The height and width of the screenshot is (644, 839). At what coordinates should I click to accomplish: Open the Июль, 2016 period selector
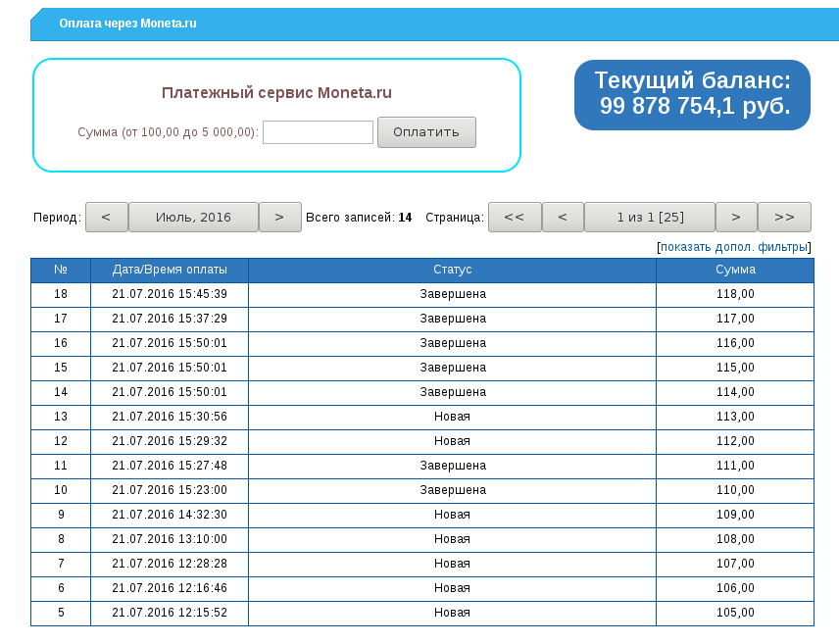click(x=193, y=218)
